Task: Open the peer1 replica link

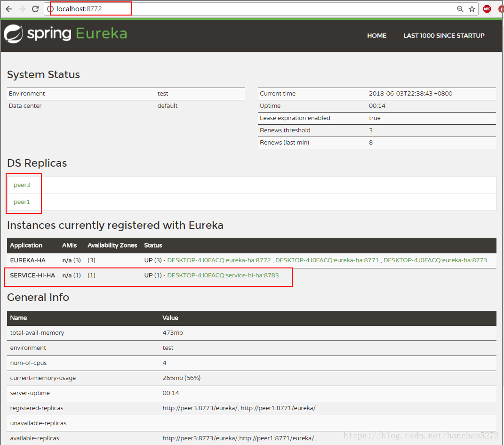Action: pyautogui.click(x=22, y=202)
